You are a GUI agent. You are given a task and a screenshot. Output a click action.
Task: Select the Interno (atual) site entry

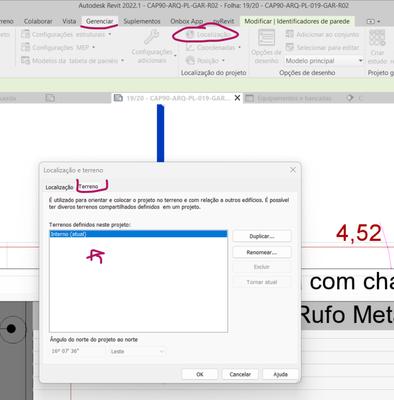click(138, 234)
